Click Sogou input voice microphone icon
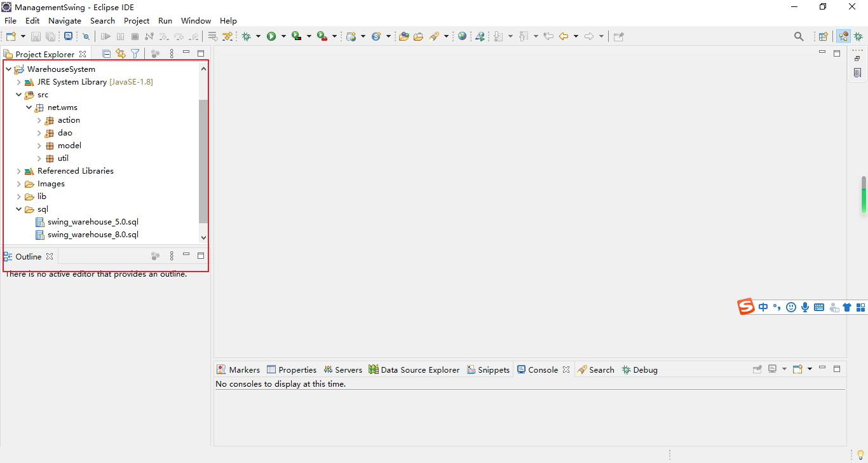 805,307
